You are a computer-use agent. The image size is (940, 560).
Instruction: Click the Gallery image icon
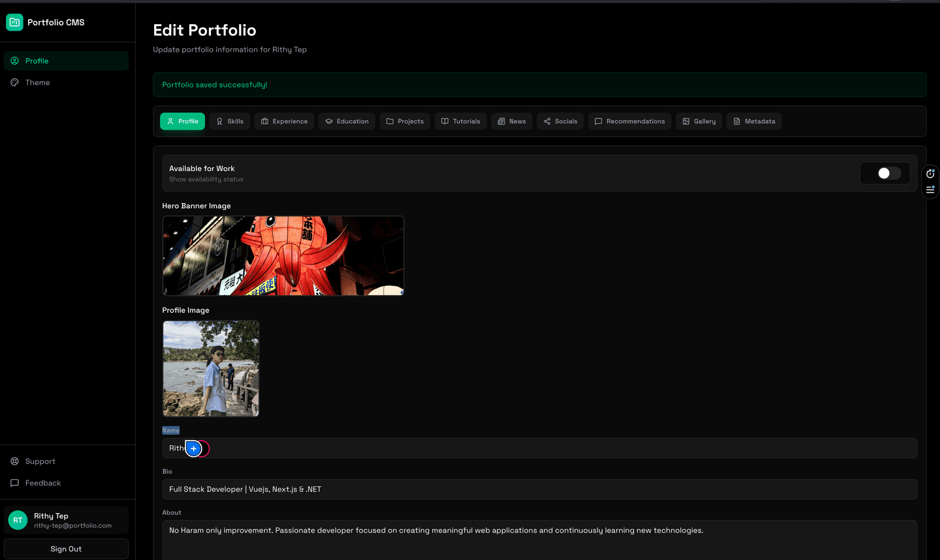[x=686, y=121]
